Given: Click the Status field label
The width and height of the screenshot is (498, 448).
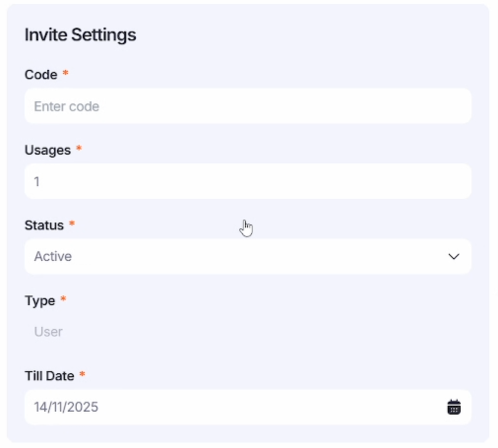Looking at the screenshot, I should (44, 225).
